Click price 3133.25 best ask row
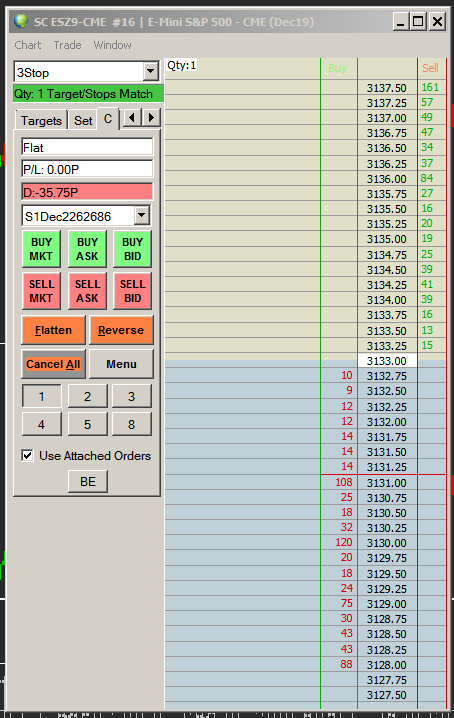Image resolution: width=454 pixels, height=718 pixels. [387, 346]
